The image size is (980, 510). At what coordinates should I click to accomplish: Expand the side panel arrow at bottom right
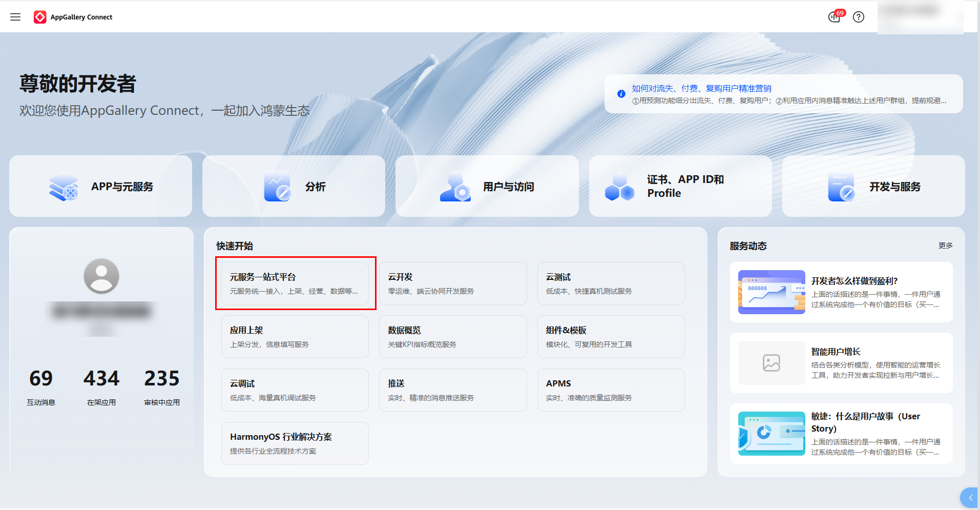tap(970, 498)
